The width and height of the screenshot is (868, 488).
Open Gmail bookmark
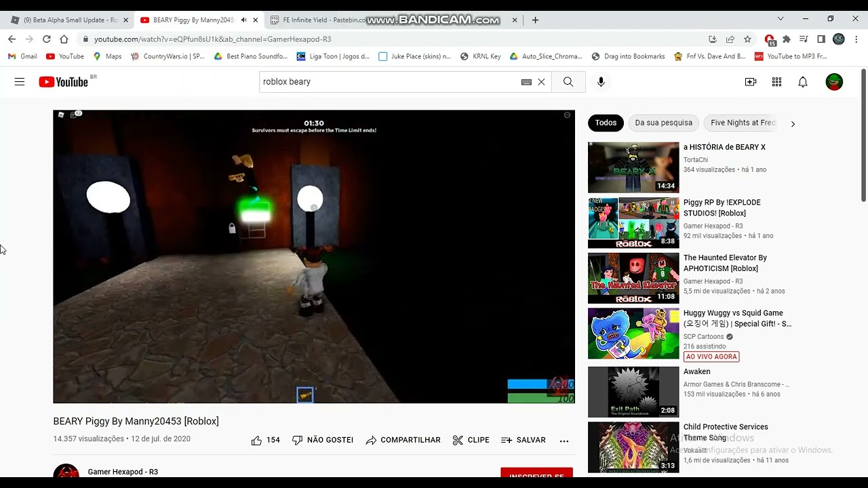point(22,56)
